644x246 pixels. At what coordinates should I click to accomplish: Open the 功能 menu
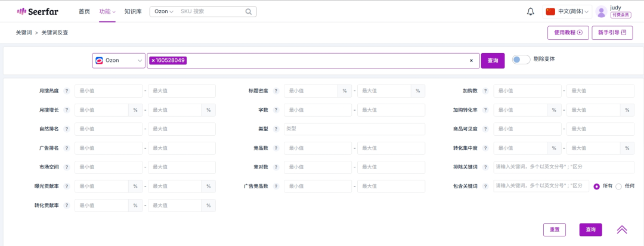point(107,11)
